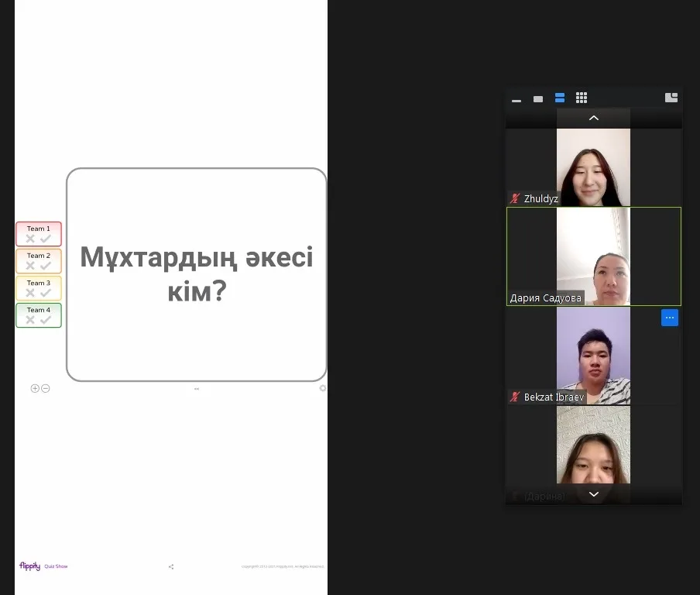Click the question card to reveal answer

pos(197,274)
